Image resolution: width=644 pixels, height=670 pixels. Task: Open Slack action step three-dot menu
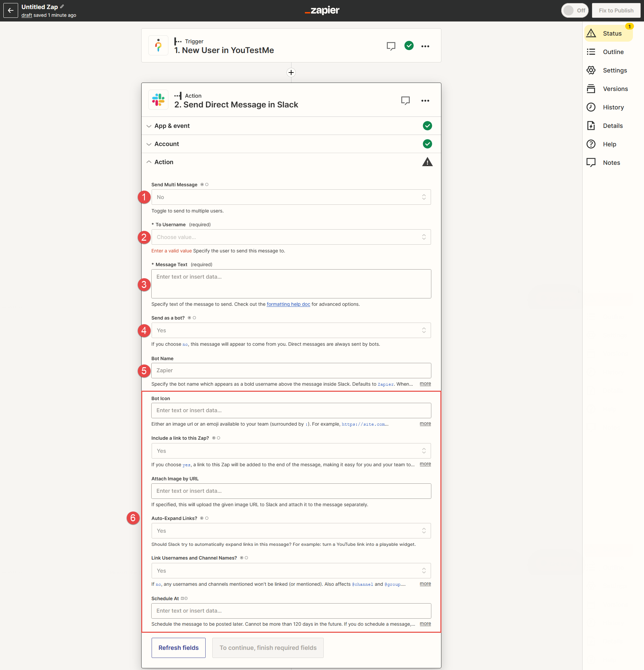tap(425, 100)
